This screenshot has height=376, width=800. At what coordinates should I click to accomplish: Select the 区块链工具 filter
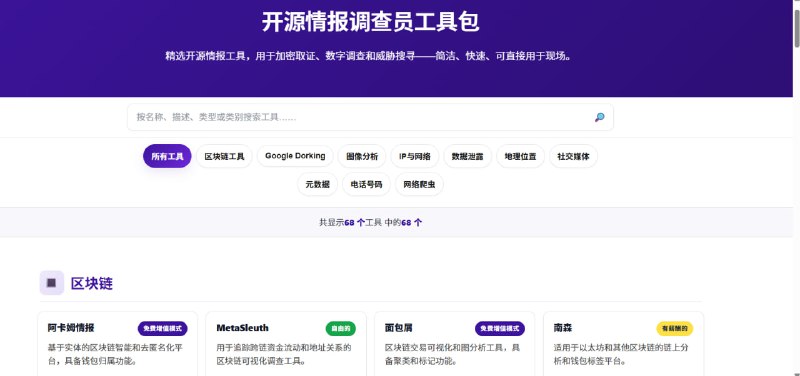pyautogui.click(x=224, y=156)
